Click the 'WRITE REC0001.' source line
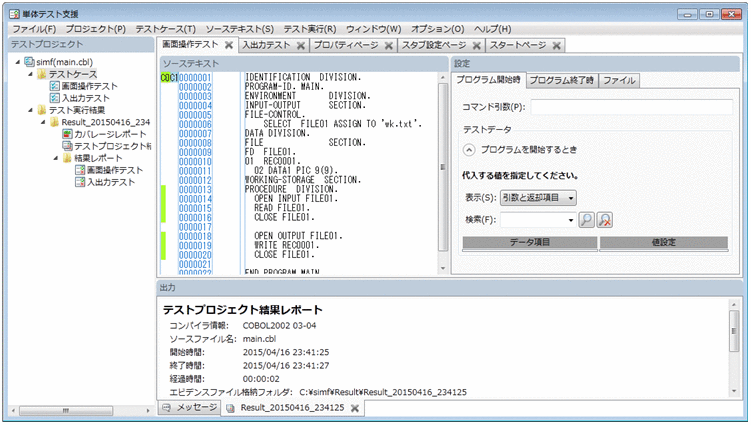The height and width of the screenshot is (425, 751). pos(286,245)
